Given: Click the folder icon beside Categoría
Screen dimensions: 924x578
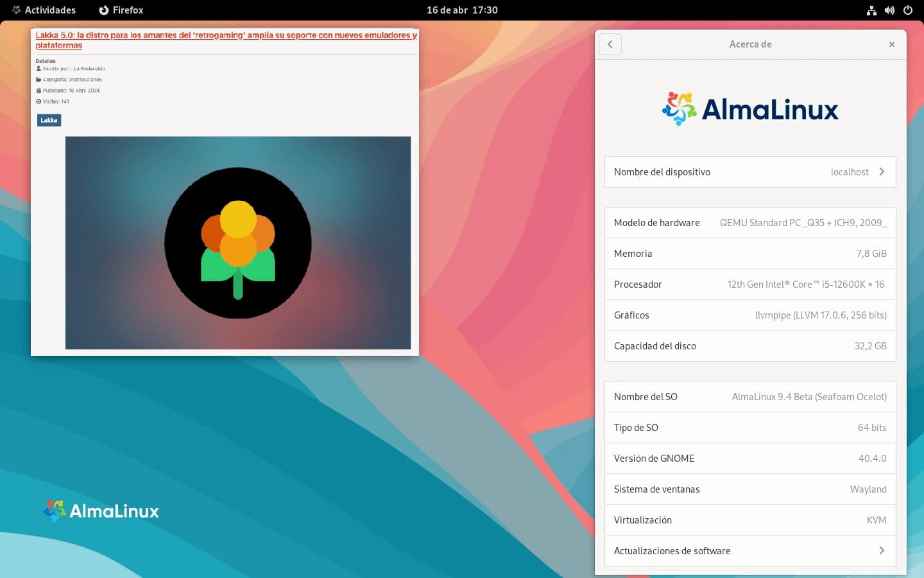Looking at the screenshot, I should click(38, 80).
